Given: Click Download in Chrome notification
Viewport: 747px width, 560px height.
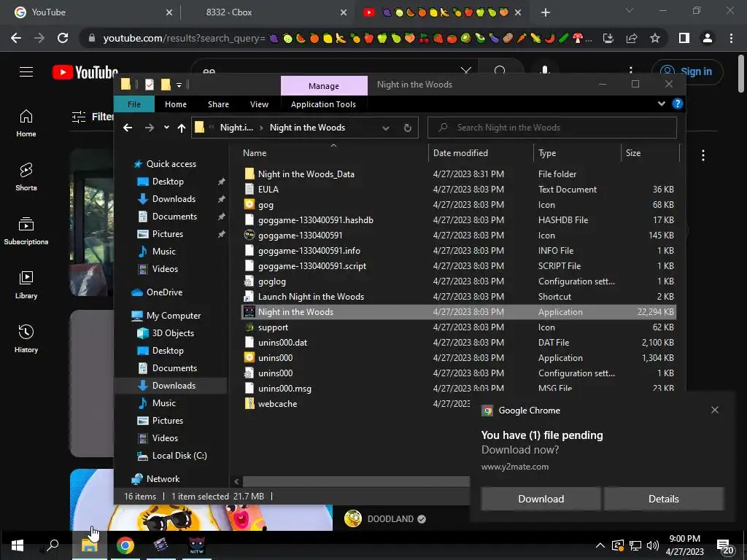Looking at the screenshot, I should [541, 499].
